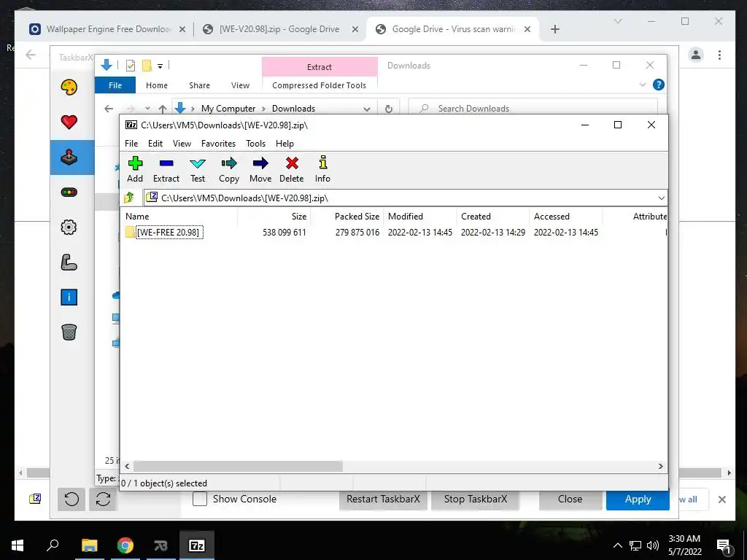Run Test from the 7-Zip toolbar

tap(198, 169)
